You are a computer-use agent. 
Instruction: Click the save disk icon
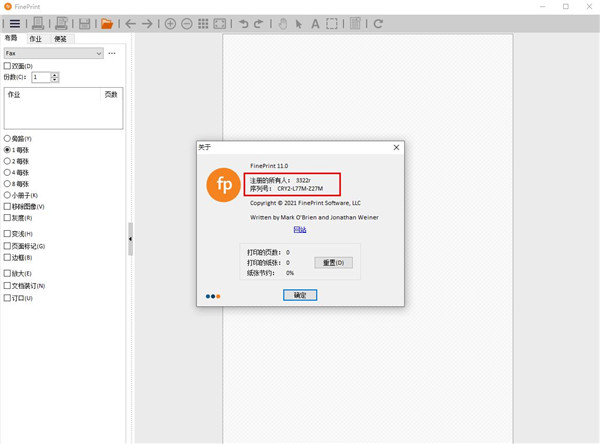point(84,24)
